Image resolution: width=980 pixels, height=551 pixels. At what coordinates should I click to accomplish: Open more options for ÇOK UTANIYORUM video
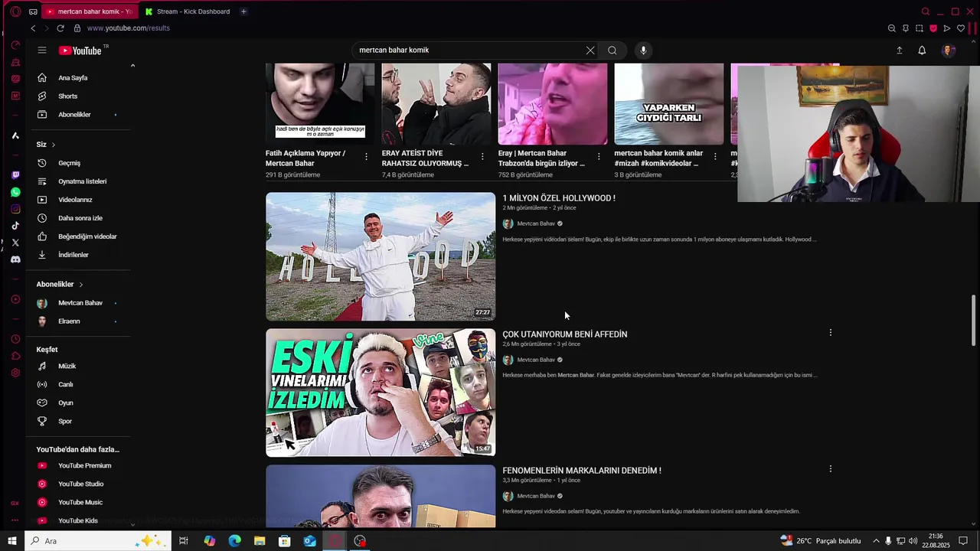[831, 333]
